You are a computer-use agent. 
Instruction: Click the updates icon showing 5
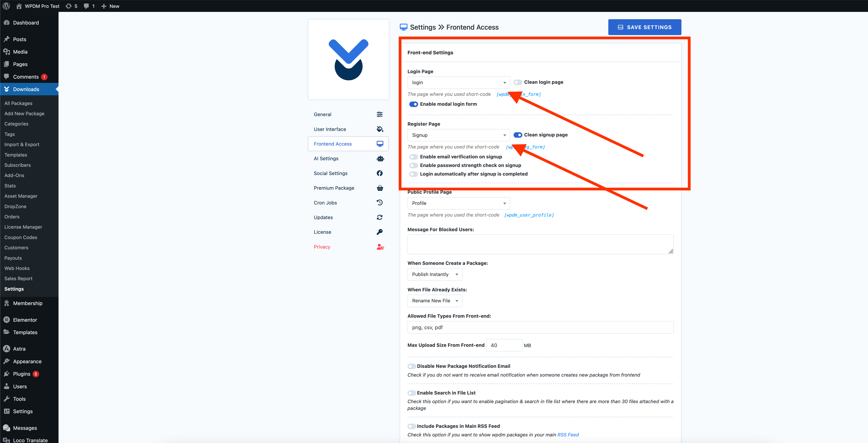pos(68,6)
